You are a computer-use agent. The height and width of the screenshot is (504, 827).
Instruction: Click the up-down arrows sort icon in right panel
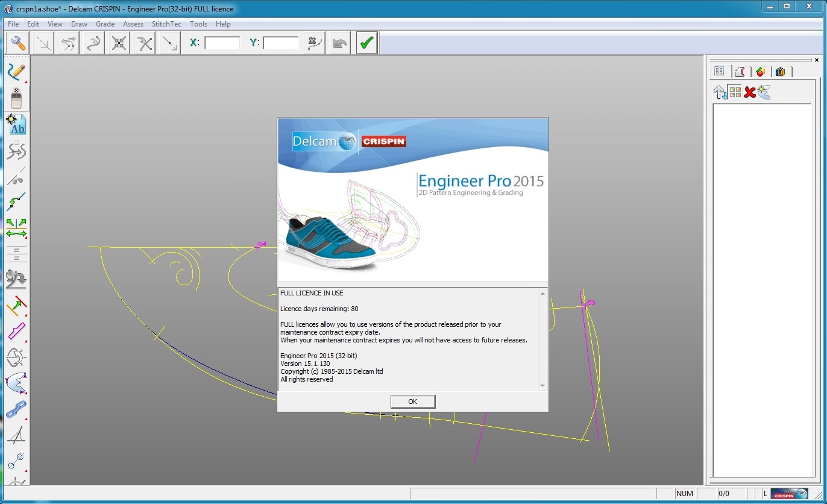720,92
